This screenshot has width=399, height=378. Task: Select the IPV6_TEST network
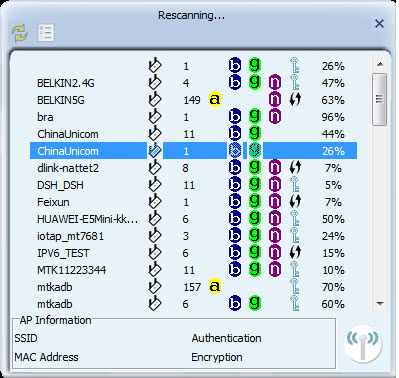(x=193, y=253)
